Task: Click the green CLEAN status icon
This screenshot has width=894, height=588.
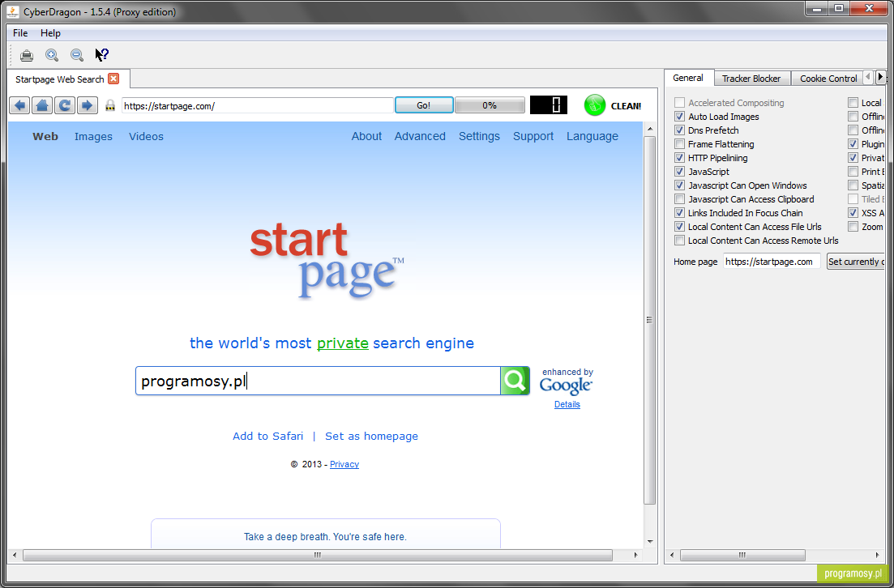Action: click(595, 105)
